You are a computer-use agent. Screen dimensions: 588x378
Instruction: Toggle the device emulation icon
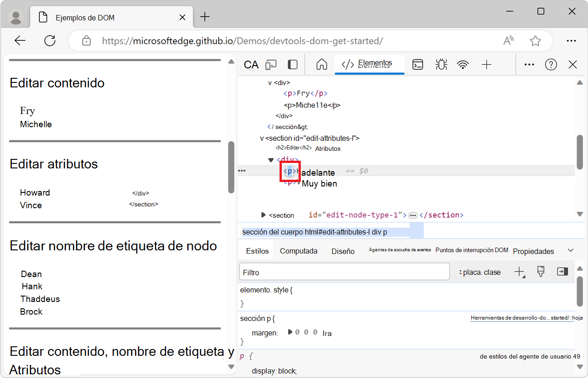(270, 64)
